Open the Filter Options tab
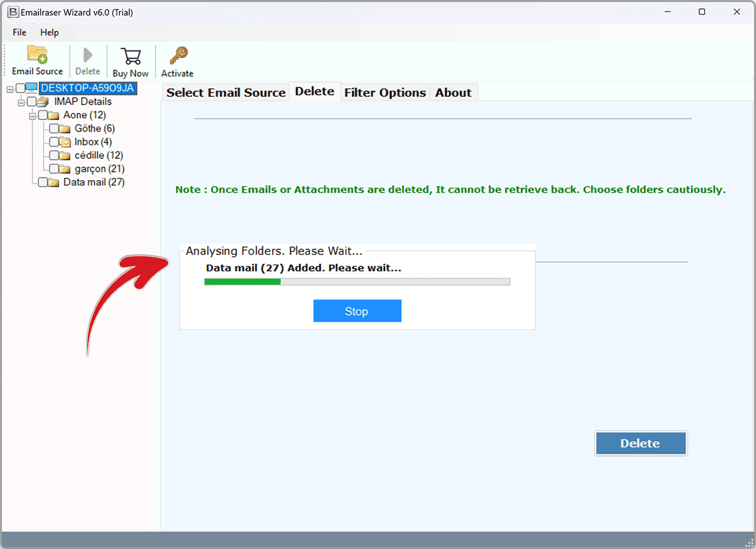The height and width of the screenshot is (549, 756). (x=385, y=93)
